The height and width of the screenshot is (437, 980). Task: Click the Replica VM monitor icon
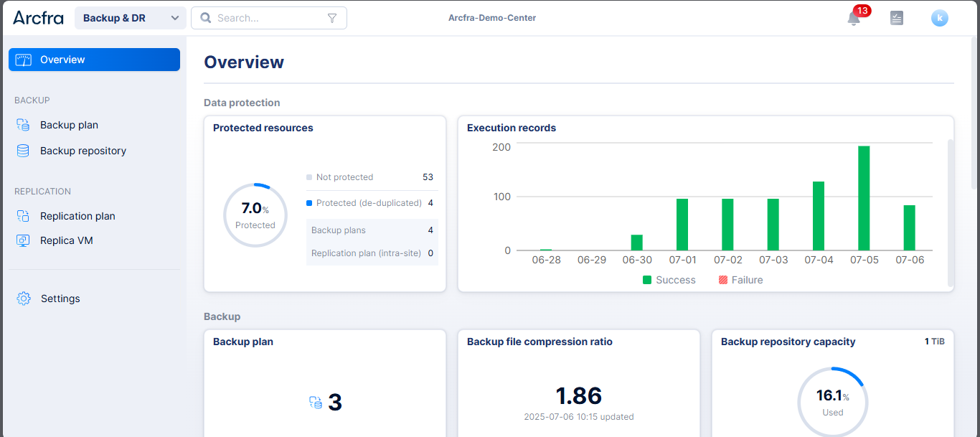(x=23, y=240)
